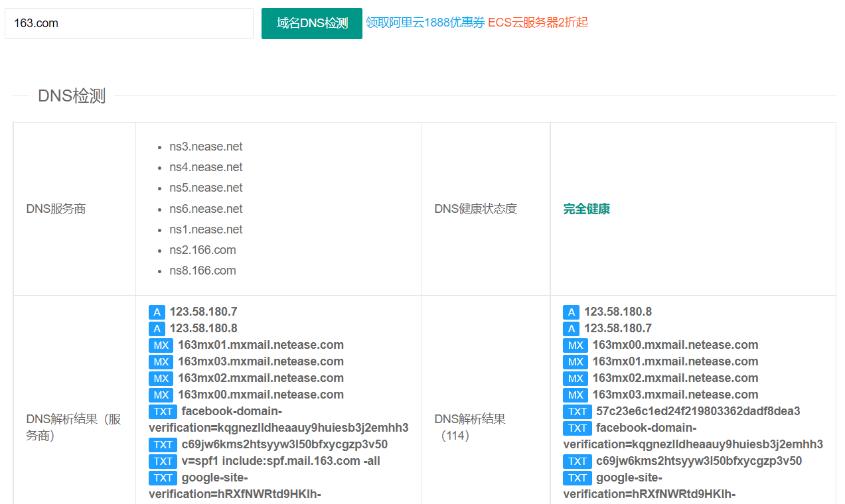Click TXT badge beside google-site-verification in 114 results
845x504 pixels.
pos(577,477)
